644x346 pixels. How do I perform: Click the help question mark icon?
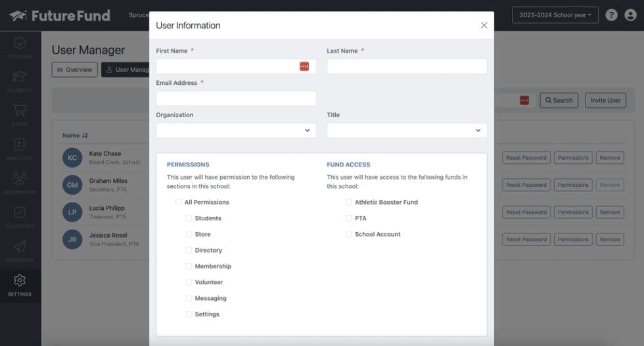tap(611, 15)
